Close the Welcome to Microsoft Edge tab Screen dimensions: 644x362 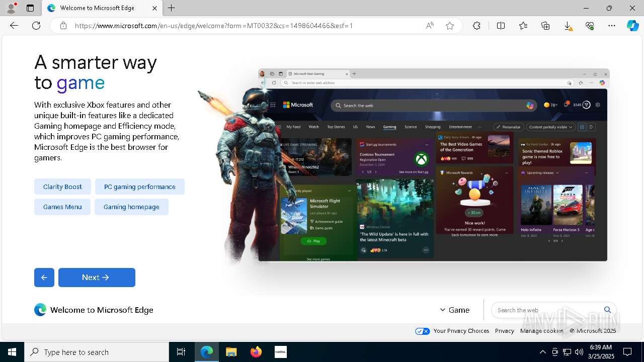tap(154, 8)
